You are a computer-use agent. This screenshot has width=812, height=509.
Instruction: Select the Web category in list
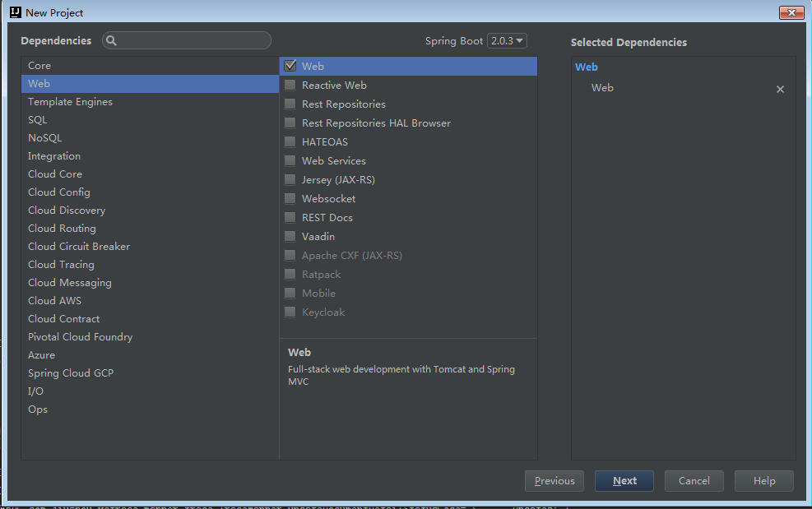click(x=151, y=83)
